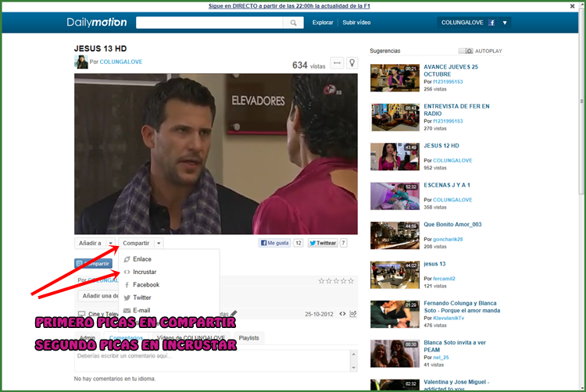Expand the Añadir a dropdown arrow
Viewport: 586px width, 392px height.
111,244
